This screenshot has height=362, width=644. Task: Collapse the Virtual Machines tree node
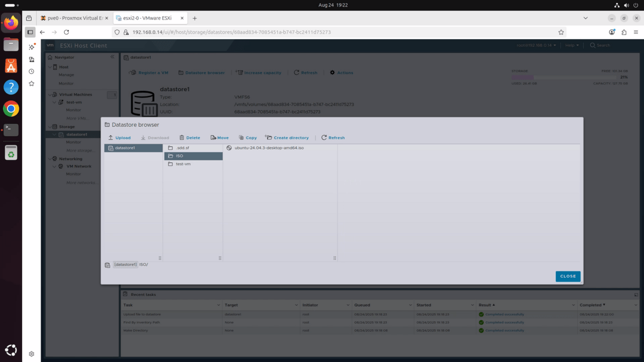click(50, 95)
